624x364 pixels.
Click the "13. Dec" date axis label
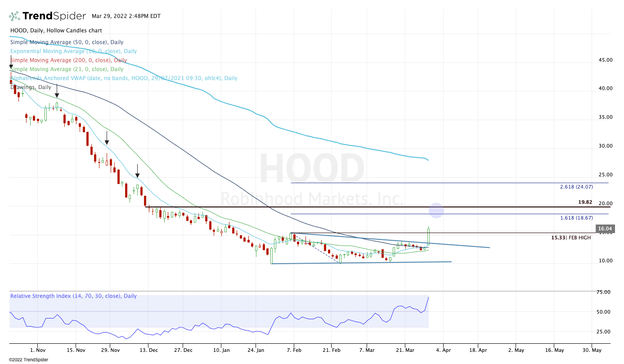(x=148, y=350)
